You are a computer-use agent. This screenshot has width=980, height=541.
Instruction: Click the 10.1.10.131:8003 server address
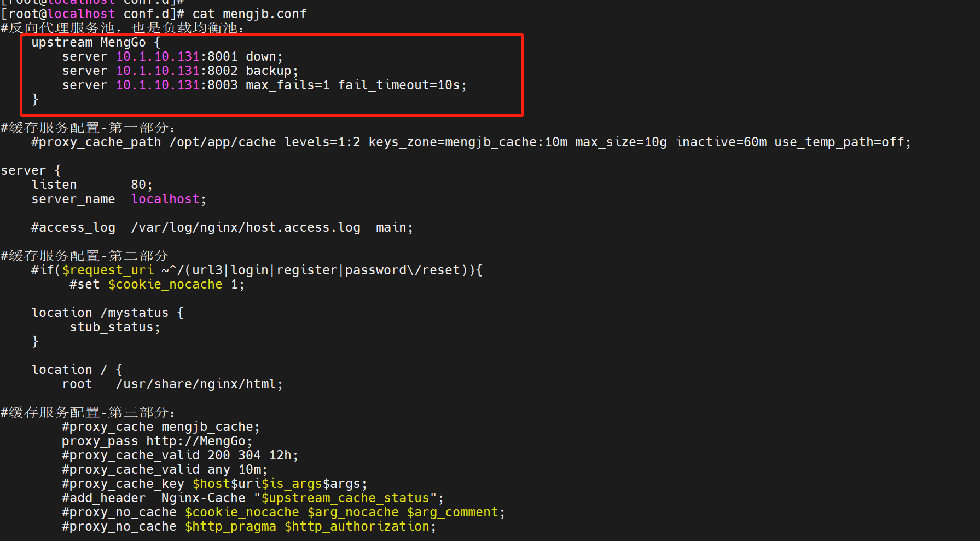pos(177,85)
